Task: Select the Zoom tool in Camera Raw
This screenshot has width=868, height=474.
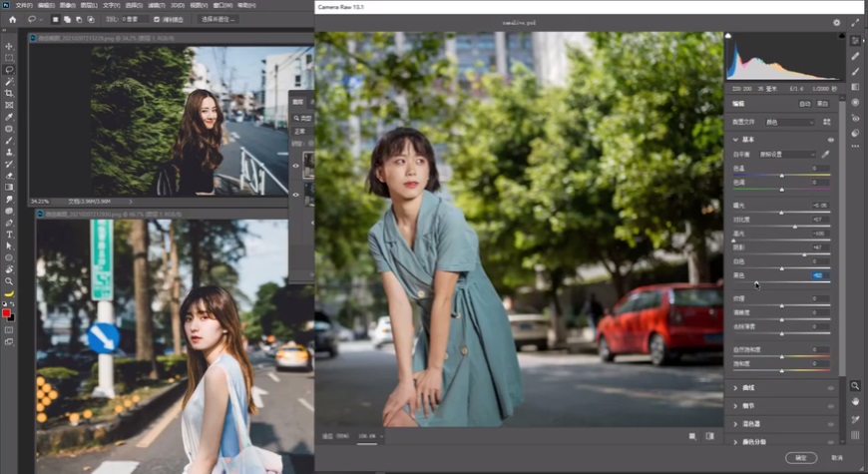Action: (x=855, y=385)
